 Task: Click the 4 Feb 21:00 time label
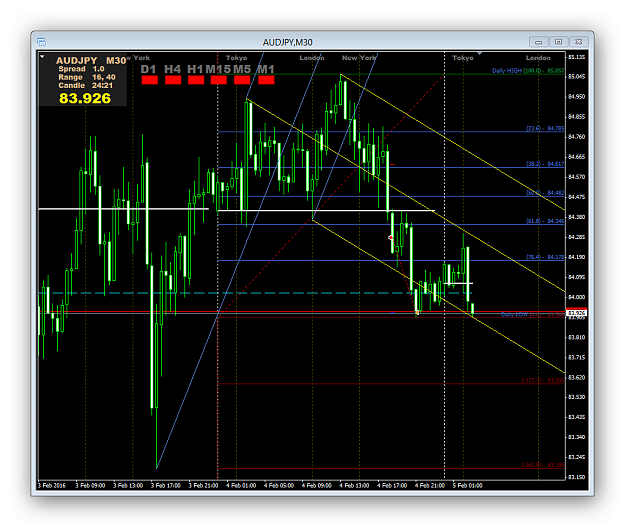pyautogui.click(x=430, y=486)
